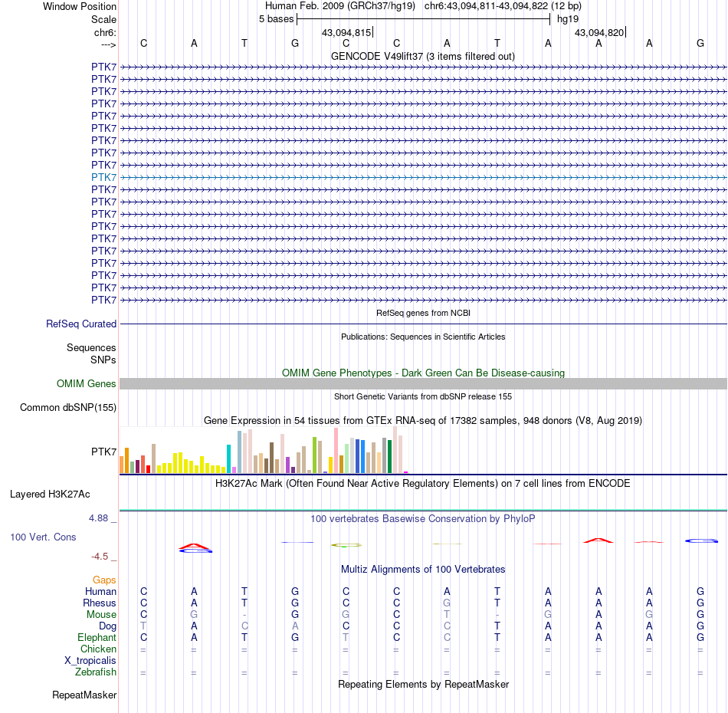The image size is (728, 713).
Task: Click the -4.5 lower PhyloP scale value
Action: point(100,557)
